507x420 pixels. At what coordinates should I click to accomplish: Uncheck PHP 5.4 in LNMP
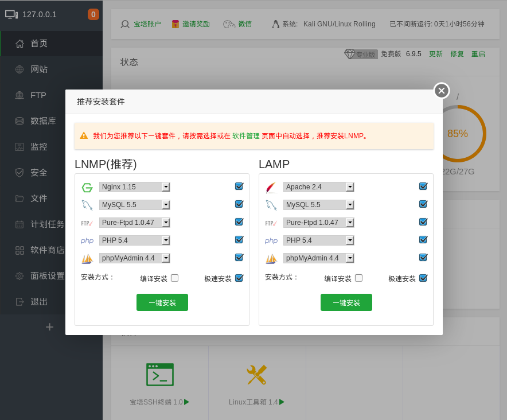pyautogui.click(x=239, y=240)
